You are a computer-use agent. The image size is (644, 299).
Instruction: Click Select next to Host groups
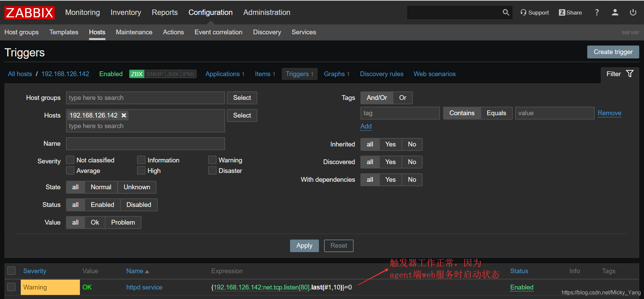(x=242, y=98)
